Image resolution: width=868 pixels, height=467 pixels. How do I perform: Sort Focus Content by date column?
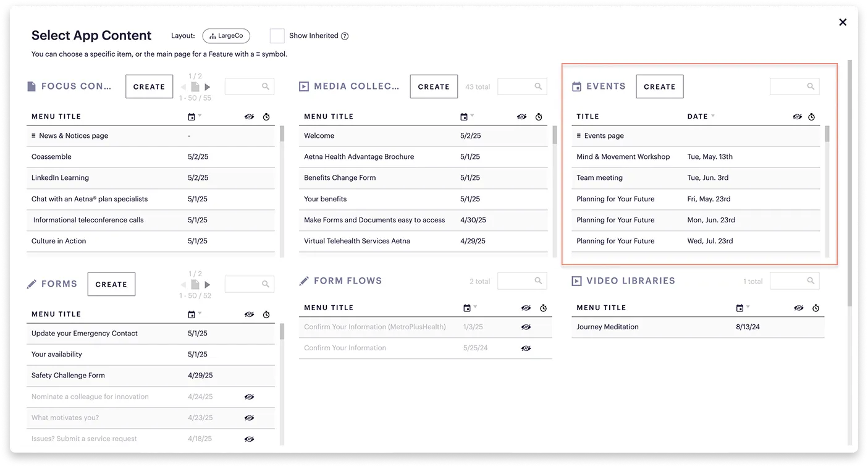pos(194,117)
